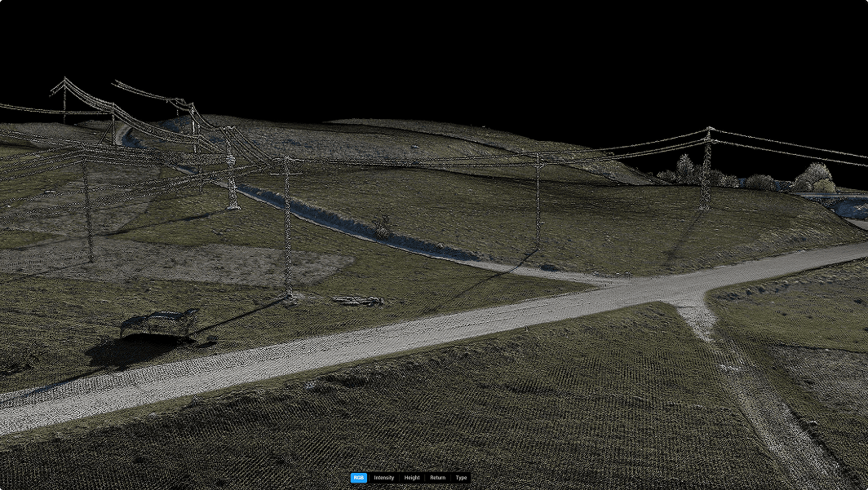
Task: Select the Intensity color mode
Action: (x=383, y=478)
